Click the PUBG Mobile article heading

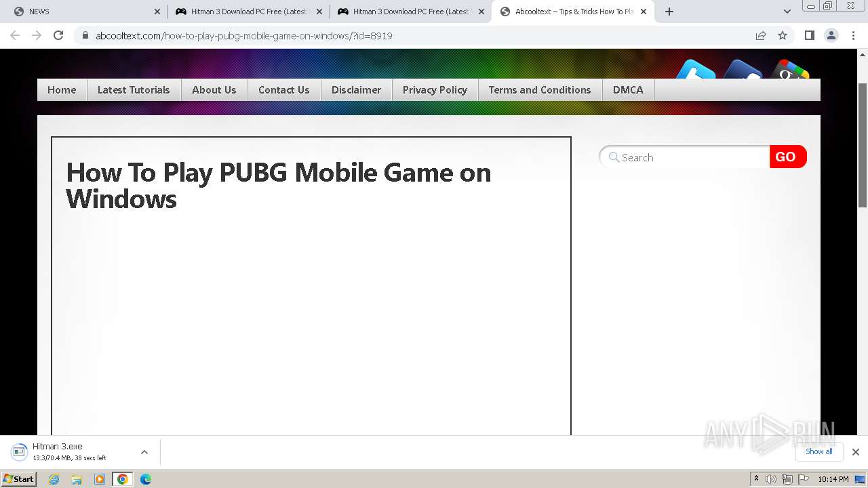[x=278, y=186]
